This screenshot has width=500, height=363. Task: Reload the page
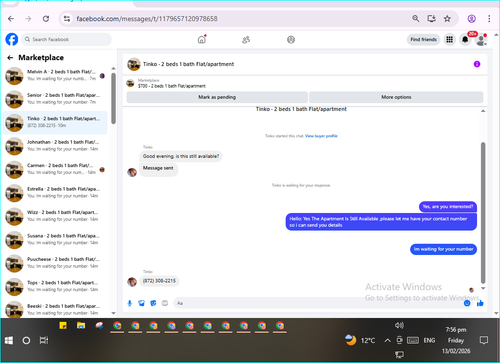click(x=46, y=19)
